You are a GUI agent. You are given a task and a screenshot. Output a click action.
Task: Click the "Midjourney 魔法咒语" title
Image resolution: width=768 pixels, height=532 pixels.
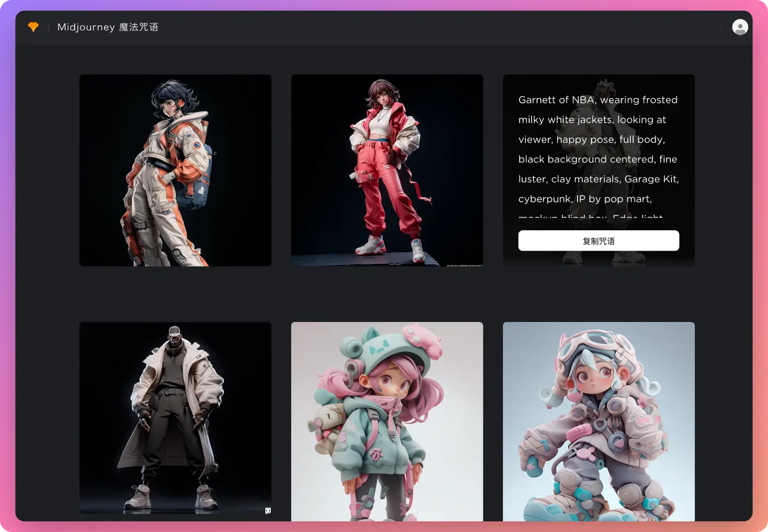108,27
